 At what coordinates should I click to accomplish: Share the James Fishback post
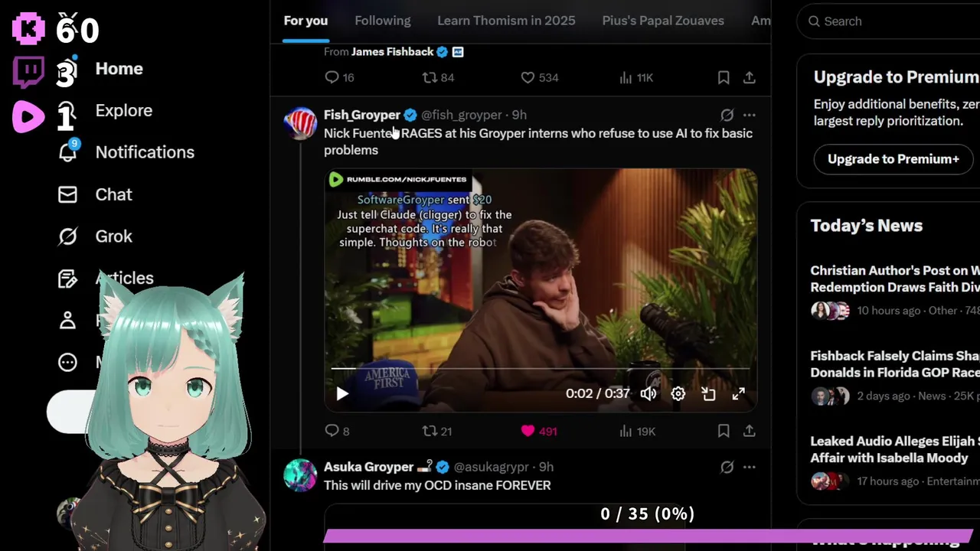point(750,77)
